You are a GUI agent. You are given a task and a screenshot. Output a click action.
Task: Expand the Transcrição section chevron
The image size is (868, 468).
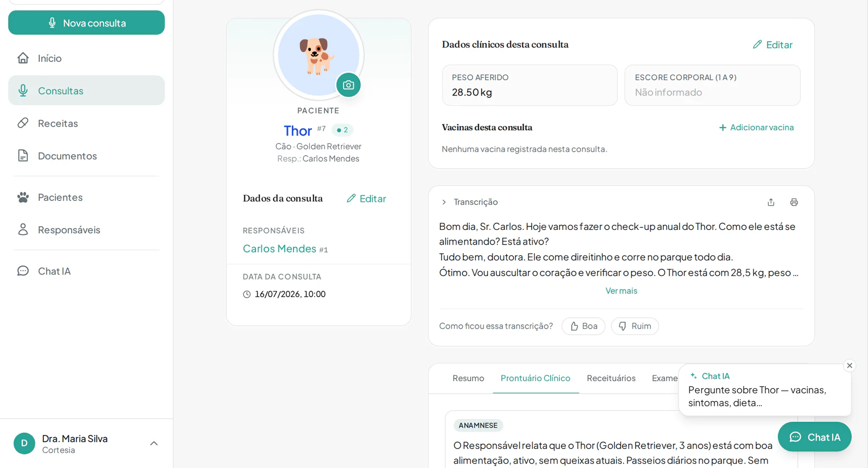click(x=444, y=202)
